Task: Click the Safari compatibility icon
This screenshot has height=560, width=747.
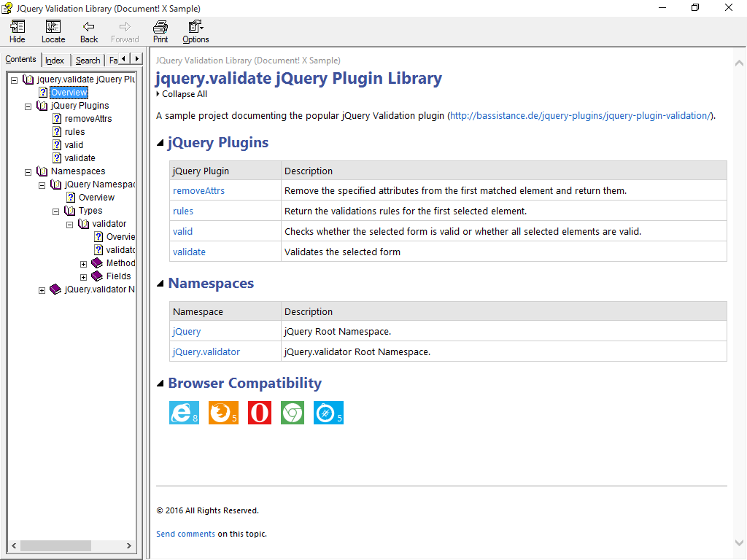Action: [328, 413]
